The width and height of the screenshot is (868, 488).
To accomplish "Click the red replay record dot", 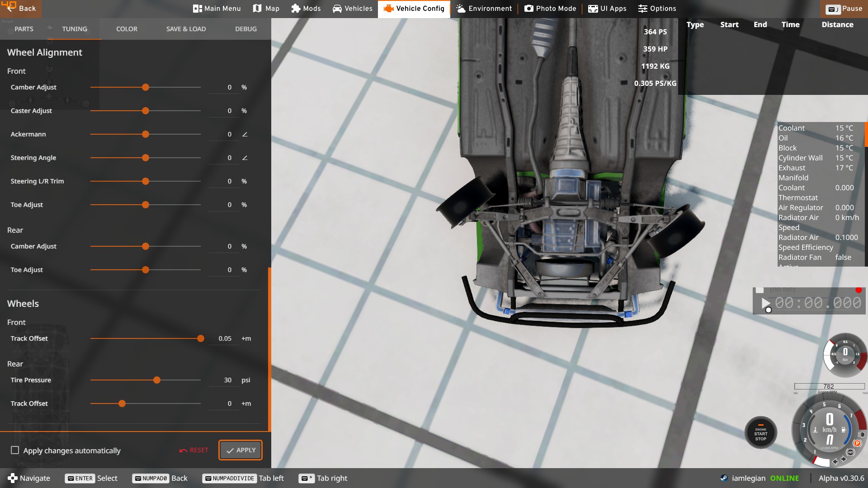I will coord(858,290).
